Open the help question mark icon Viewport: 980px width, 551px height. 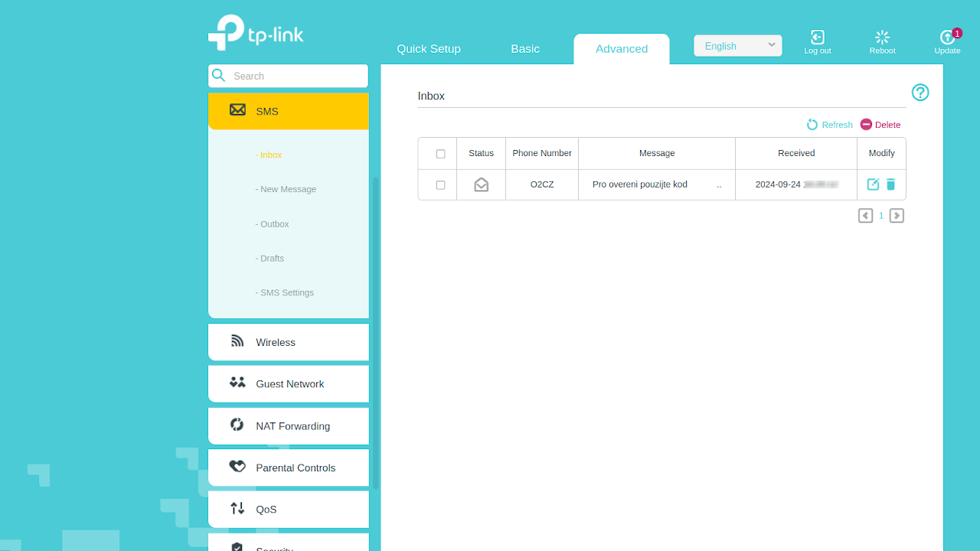pos(920,93)
